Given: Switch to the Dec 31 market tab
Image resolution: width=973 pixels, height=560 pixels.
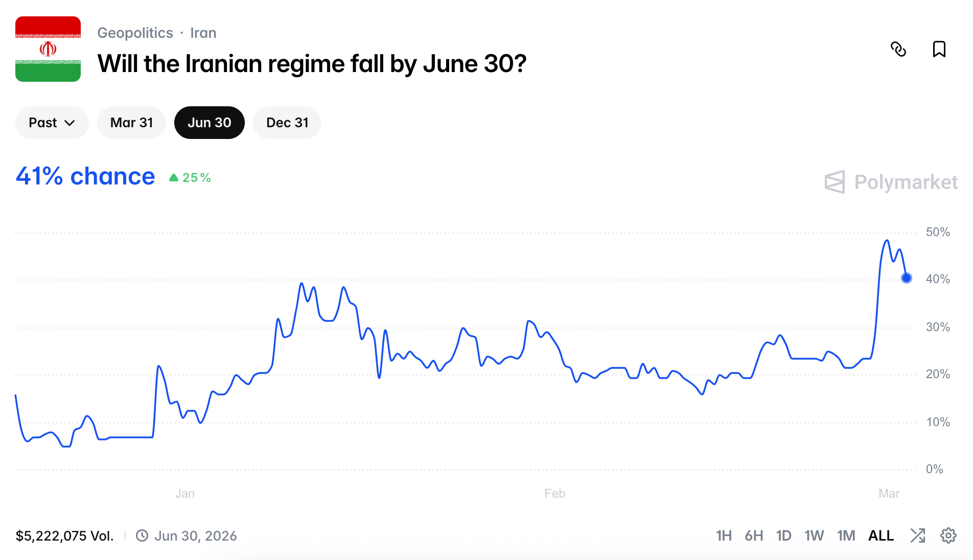Looking at the screenshot, I should (x=287, y=123).
